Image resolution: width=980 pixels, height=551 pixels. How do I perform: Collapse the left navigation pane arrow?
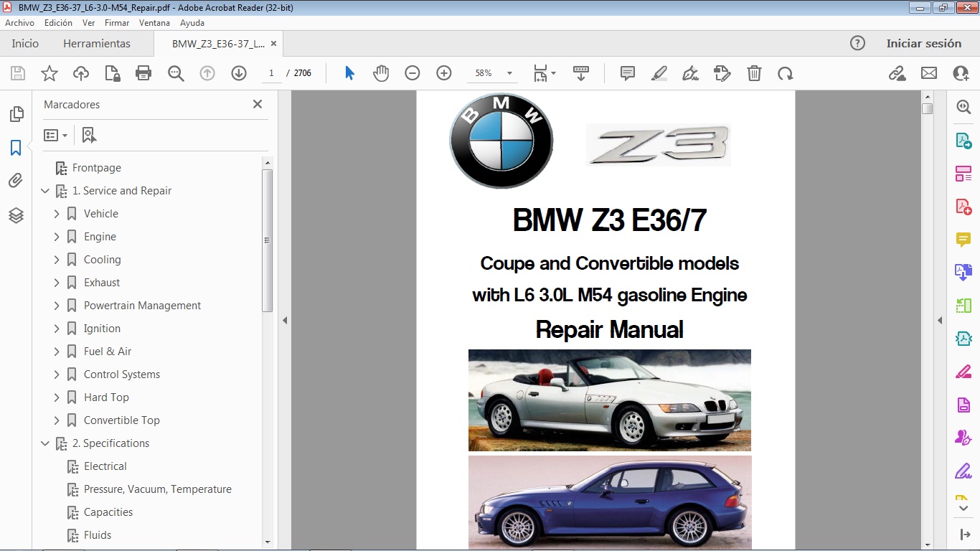pos(285,321)
